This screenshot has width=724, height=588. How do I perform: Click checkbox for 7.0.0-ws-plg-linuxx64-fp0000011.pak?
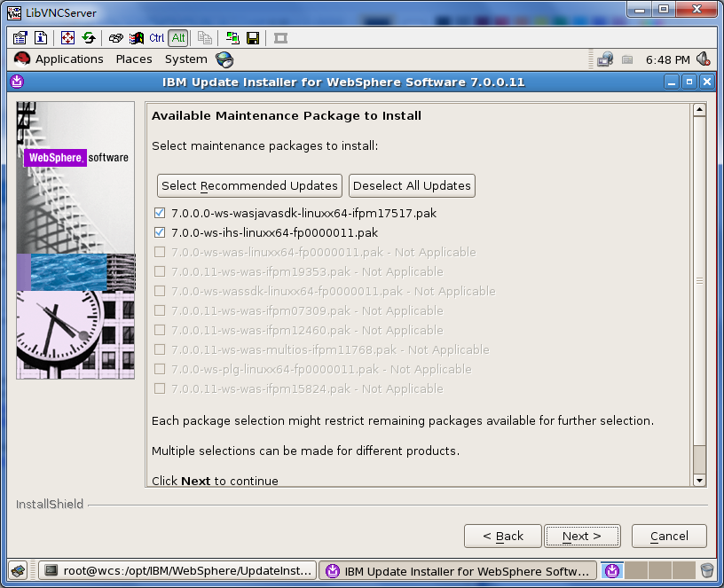click(x=160, y=369)
